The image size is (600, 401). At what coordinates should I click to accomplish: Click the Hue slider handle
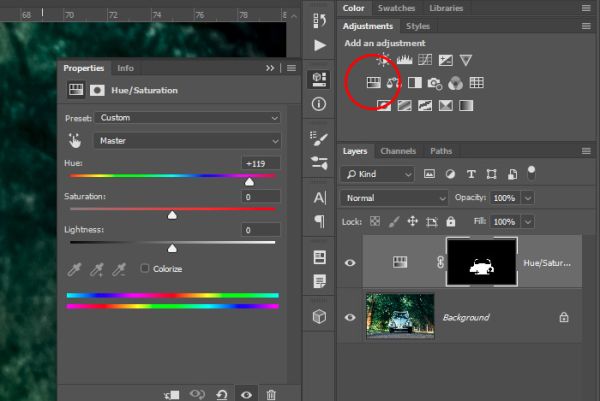click(x=249, y=181)
